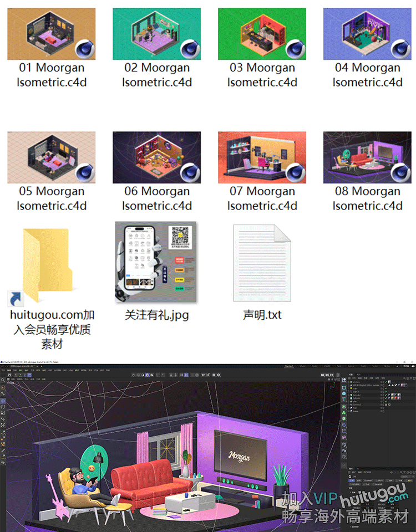Expand the window object in the hierarchy
Image resolution: width=416 pixels, height=532 pixels.
(349, 382)
